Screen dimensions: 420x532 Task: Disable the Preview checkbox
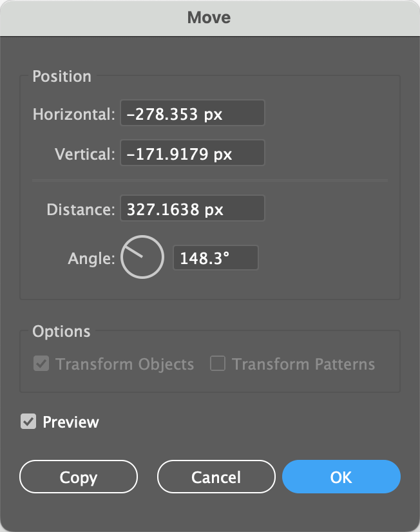coord(28,422)
